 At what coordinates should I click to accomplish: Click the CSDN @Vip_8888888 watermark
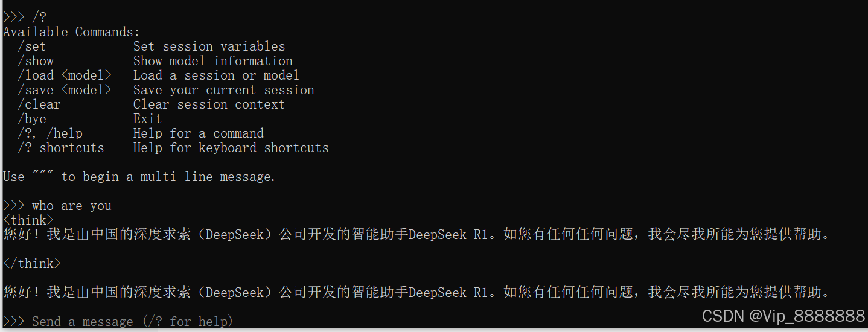click(x=783, y=316)
